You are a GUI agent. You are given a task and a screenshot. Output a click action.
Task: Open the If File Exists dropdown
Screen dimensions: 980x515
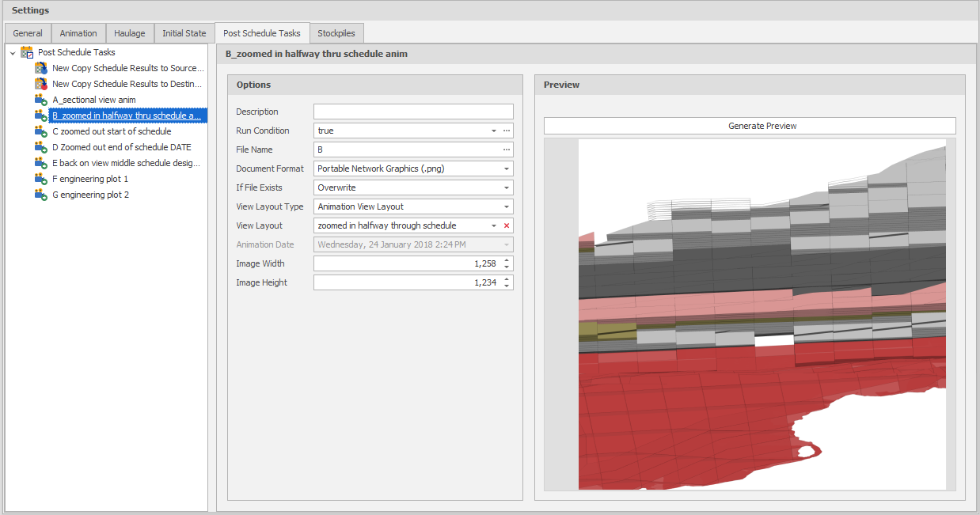506,187
